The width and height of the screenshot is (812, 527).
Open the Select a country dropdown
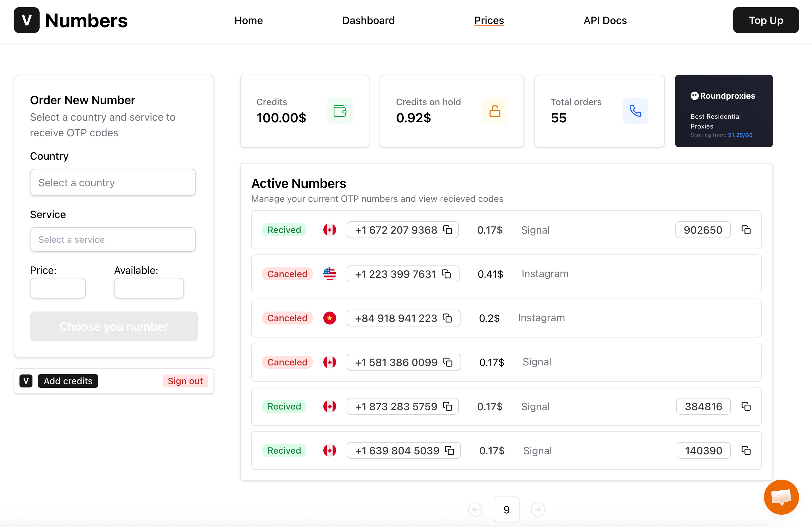coord(113,182)
